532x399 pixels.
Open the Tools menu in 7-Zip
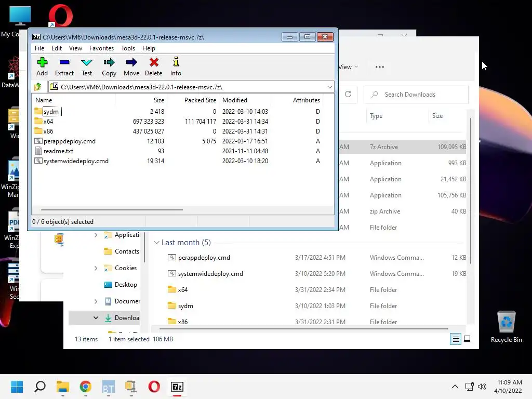pyautogui.click(x=128, y=48)
